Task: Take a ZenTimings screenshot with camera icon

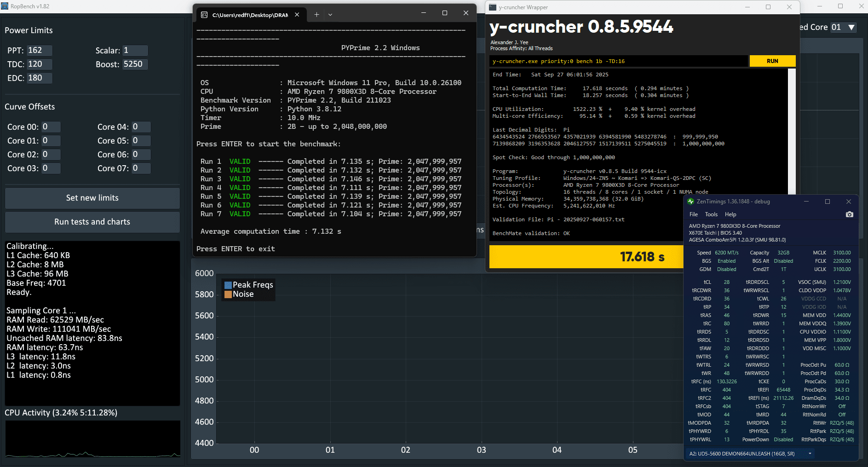Action: coord(849,214)
